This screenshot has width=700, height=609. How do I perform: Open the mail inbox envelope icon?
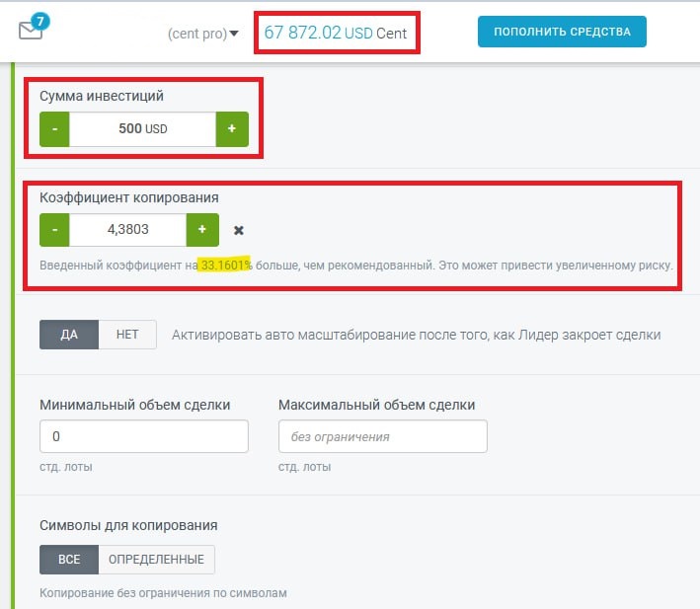(30, 32)
